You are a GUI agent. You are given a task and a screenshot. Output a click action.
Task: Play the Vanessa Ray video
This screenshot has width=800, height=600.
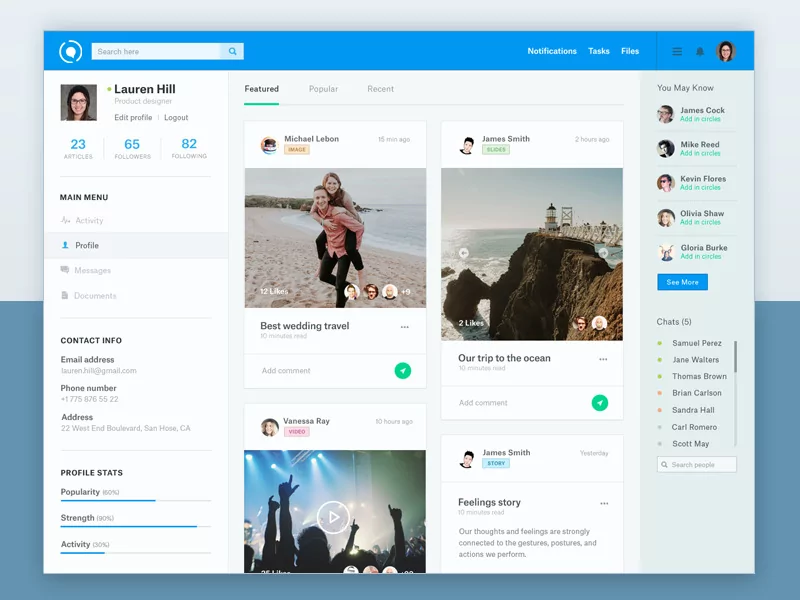coord(333,517)
